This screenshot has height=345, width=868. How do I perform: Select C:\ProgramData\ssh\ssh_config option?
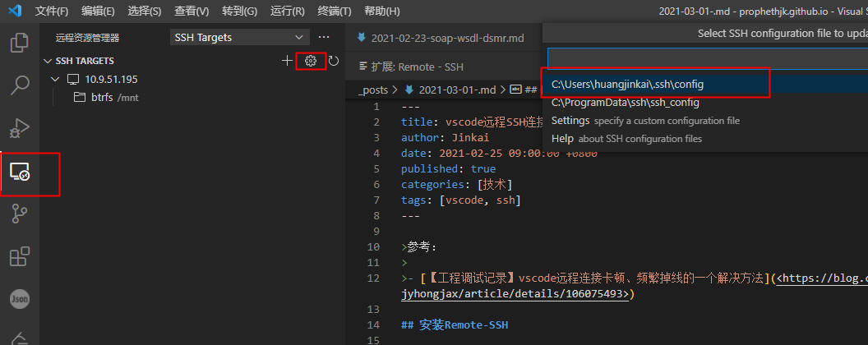tap(625, 103)
